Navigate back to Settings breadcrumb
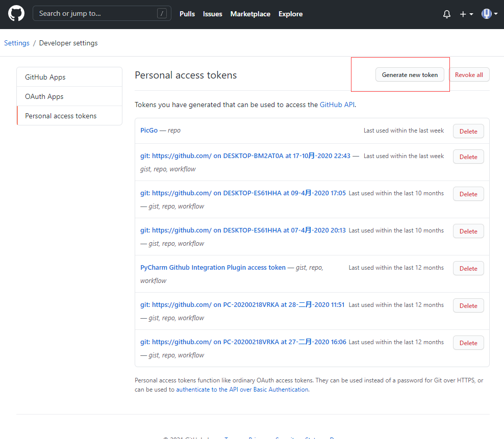 pos(17,43)
